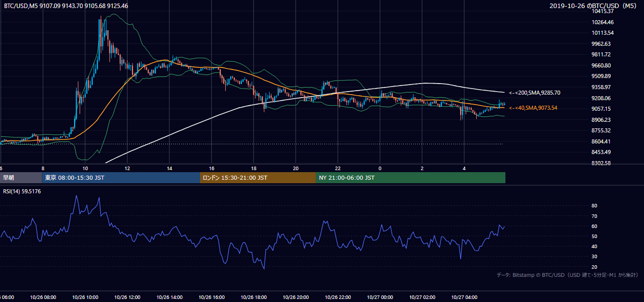This screenshot has width=644, height=302.
Task: Click the BTC/USD,M5 price header text
Action: (66, 6)
